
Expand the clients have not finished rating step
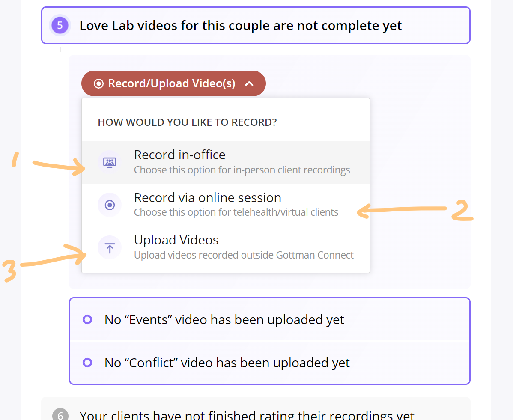[256, 409]
